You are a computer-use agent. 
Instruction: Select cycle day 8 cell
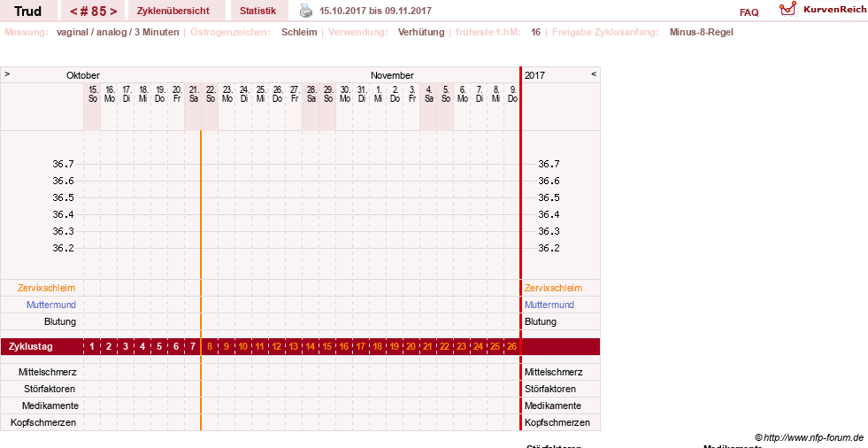click(x=210, y=347)
